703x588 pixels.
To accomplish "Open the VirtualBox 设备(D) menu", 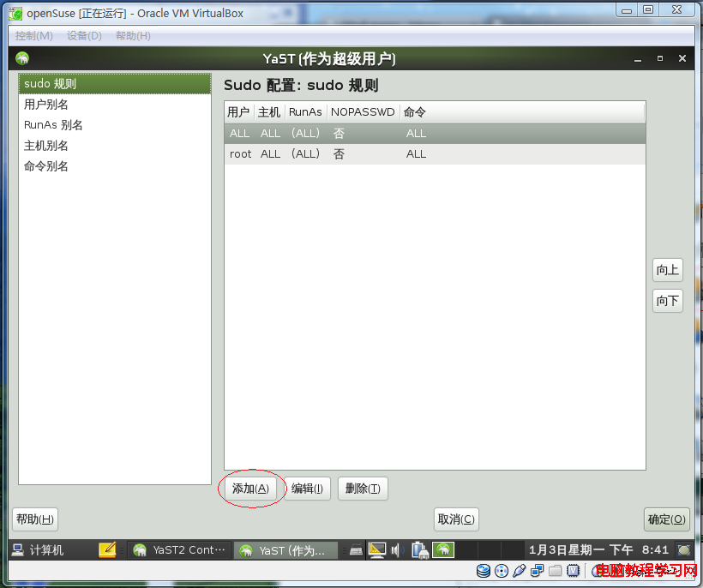I will coord(84,36).
